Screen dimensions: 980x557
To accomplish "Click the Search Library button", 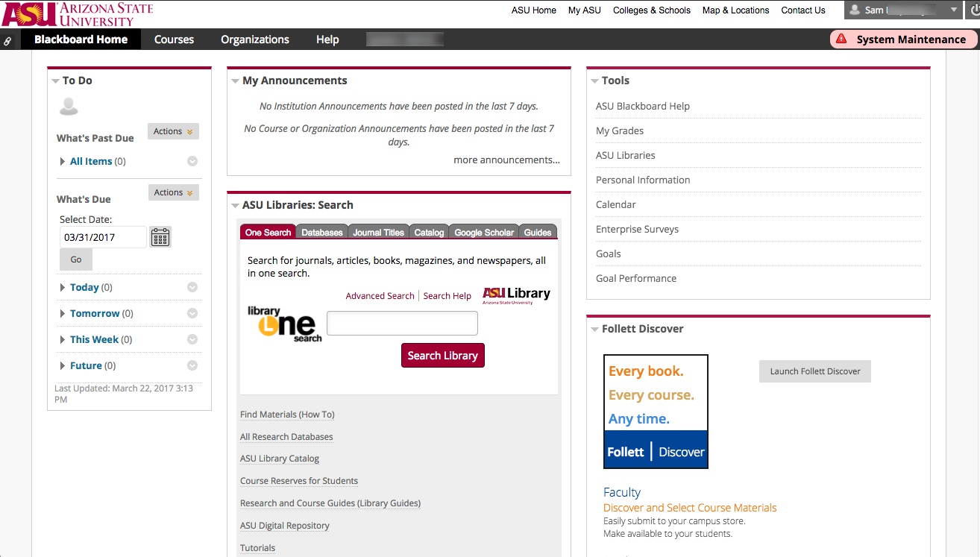I will [x=443, y=356].
